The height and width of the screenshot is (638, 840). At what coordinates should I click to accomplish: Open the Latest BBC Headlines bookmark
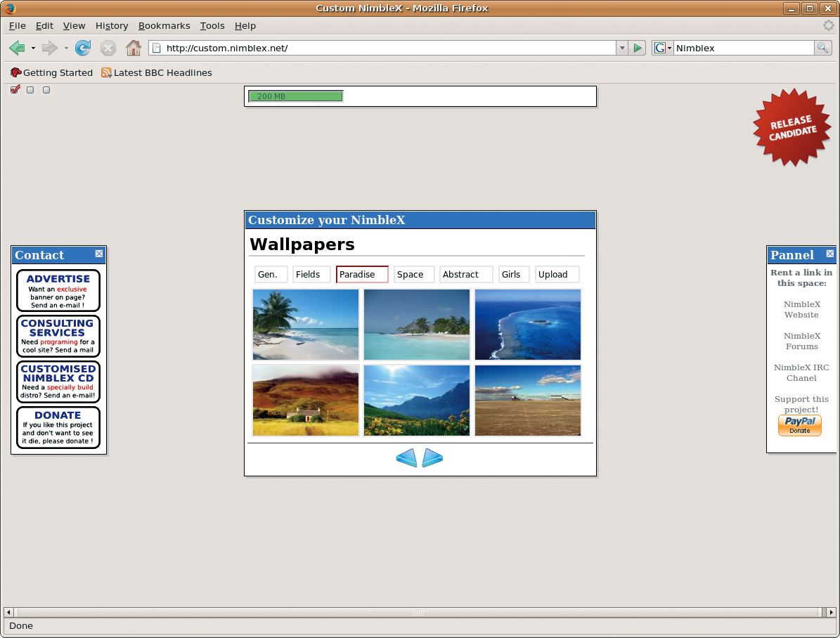pyautogui.click(x=162, y=72)
